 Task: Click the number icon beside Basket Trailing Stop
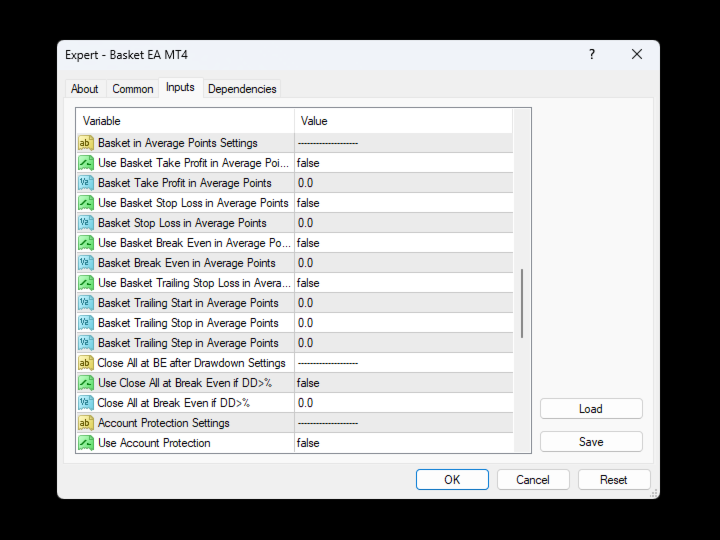[x=86, y=323]
